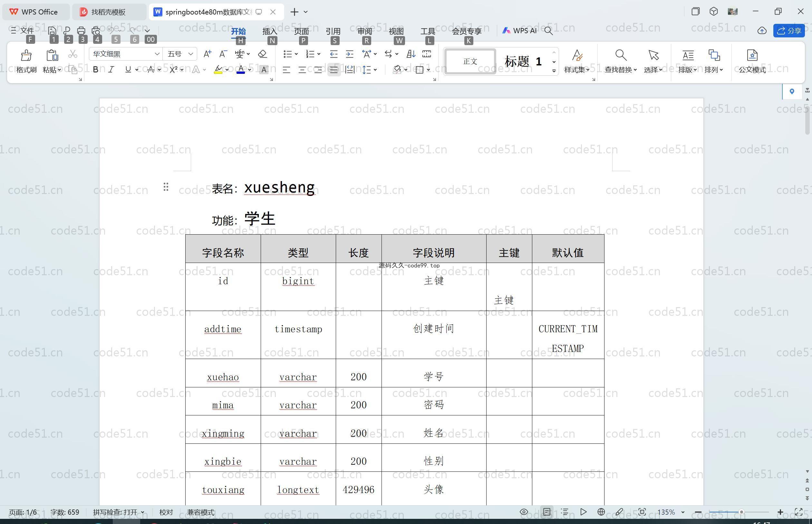
Task: Toggle Strikethrough formatting
Action: pyautogui.click(x=151, y=70)
